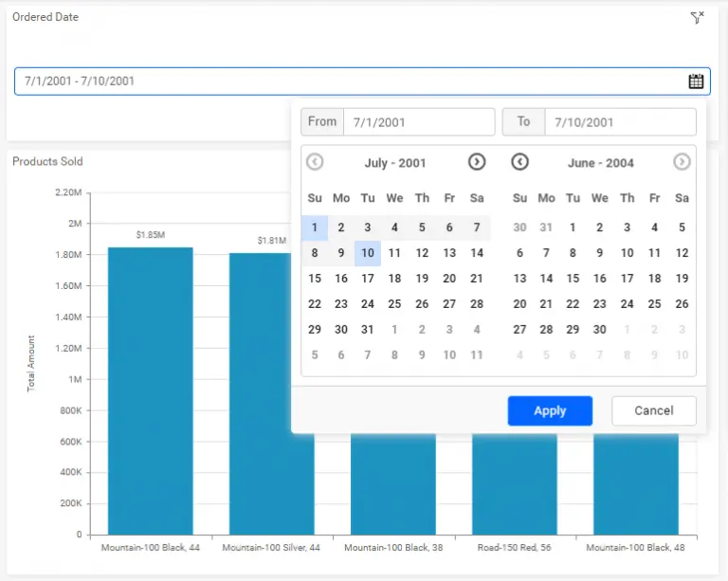
Task: Advance to next month after July 2001
Action: [x=477, y=162]
